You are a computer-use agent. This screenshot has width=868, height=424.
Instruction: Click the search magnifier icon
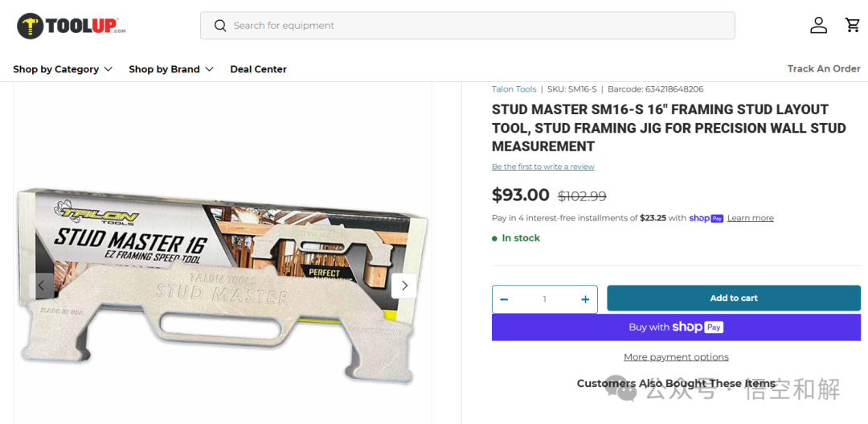(x=220, y=26)
